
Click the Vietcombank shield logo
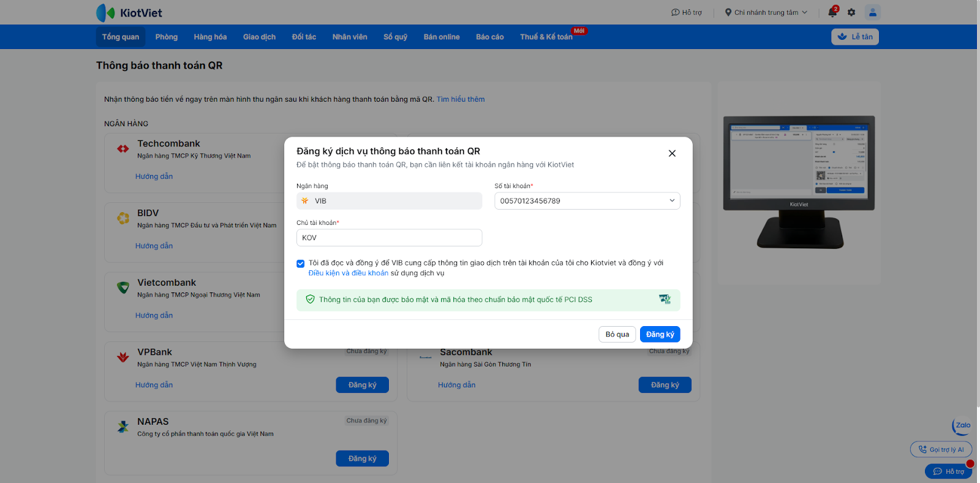click(x=123, y=287)
